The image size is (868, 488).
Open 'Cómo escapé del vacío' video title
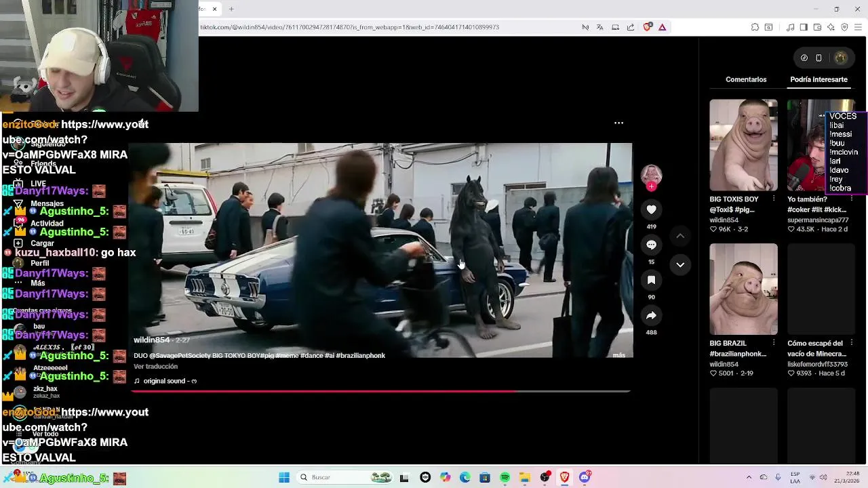pyautogui.click(x=816, y=348)
